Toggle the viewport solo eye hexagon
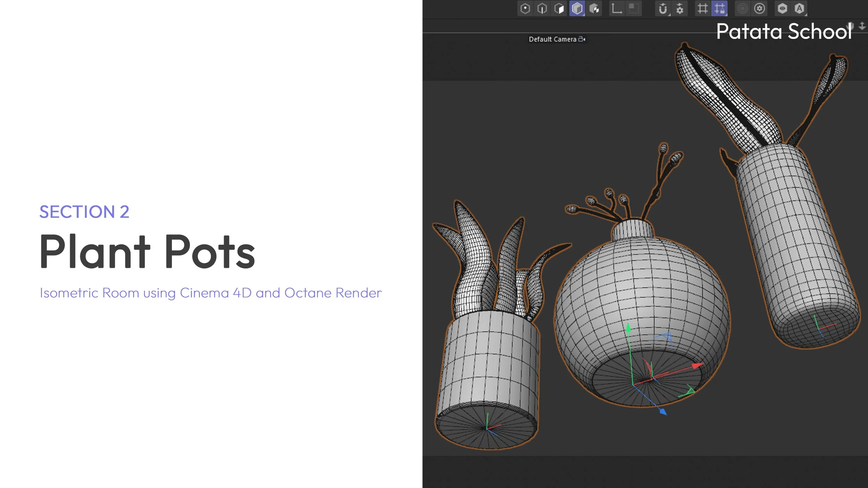Screen dimensions: 868x488 [x=782, y=9]
